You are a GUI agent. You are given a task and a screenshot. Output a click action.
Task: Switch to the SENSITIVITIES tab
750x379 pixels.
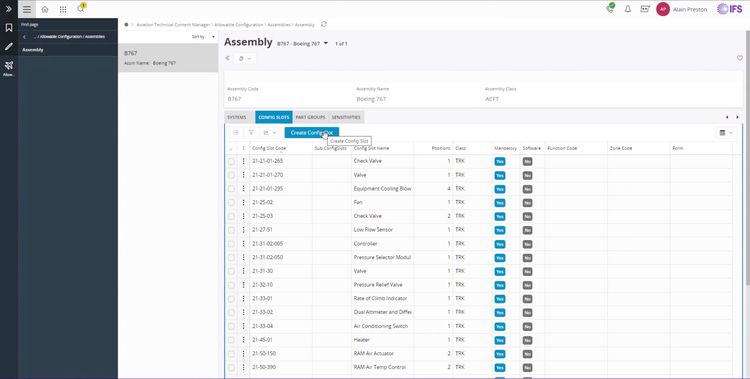coord(346,117)
